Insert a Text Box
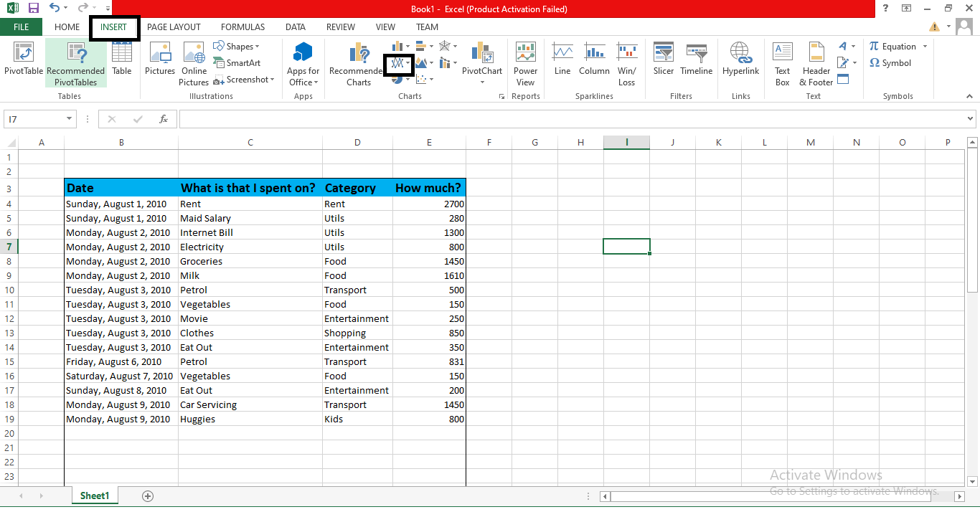This screenshot has width=980, height=512. tap(782, 63)
